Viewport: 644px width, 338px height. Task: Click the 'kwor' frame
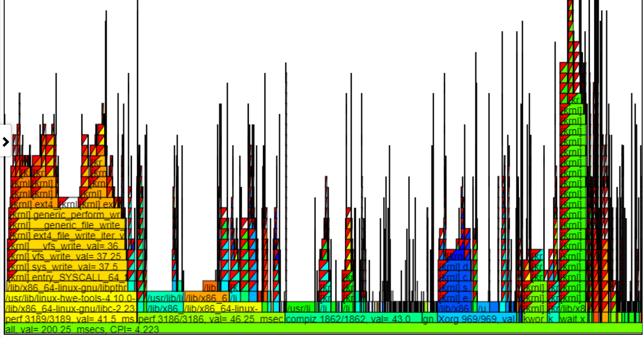tap(535, 319)
